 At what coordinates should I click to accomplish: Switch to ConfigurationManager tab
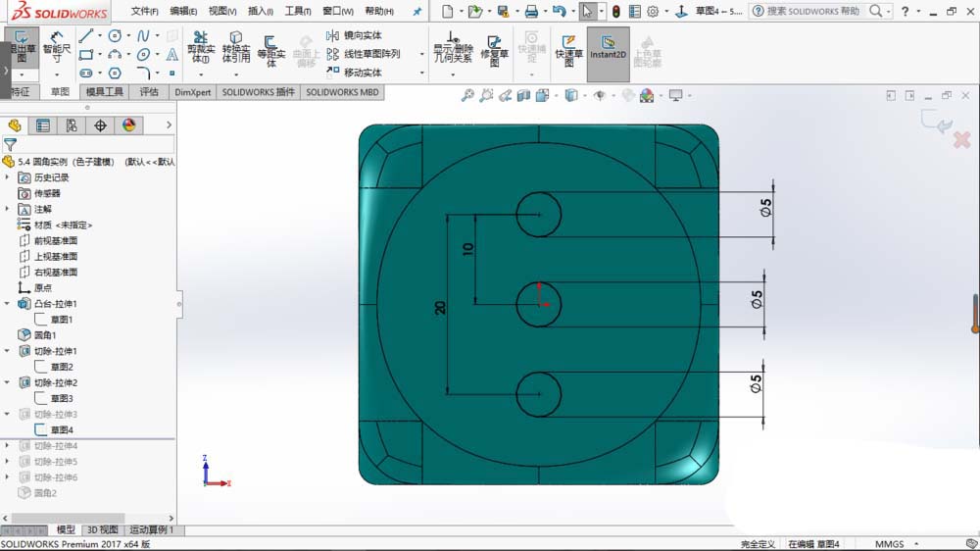coord(72,125)
